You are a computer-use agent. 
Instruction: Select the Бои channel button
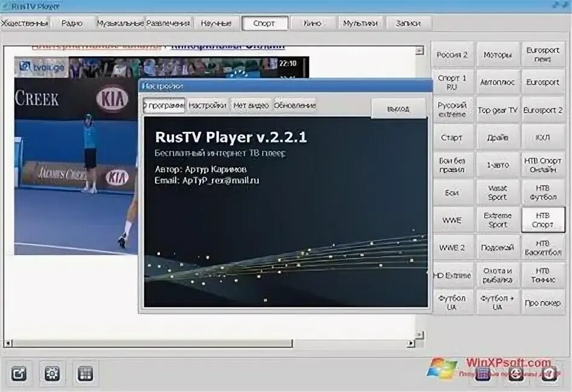click(x=453, y=192)
